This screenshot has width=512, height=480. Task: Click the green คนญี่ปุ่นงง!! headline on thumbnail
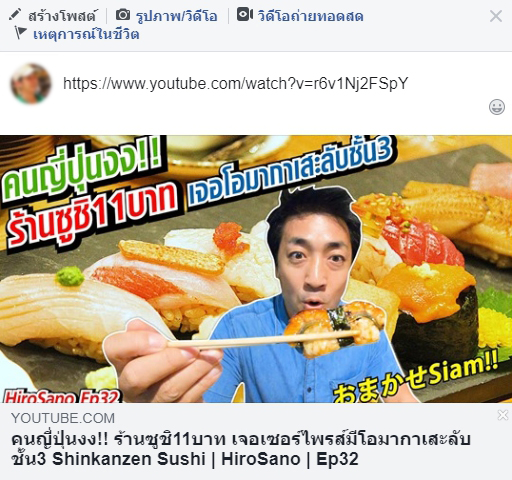(x=82, y=173)
